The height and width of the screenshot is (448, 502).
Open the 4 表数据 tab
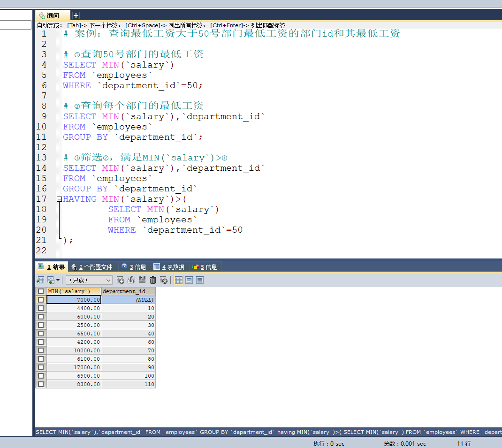pyautogui.click(x=169, y=267)
